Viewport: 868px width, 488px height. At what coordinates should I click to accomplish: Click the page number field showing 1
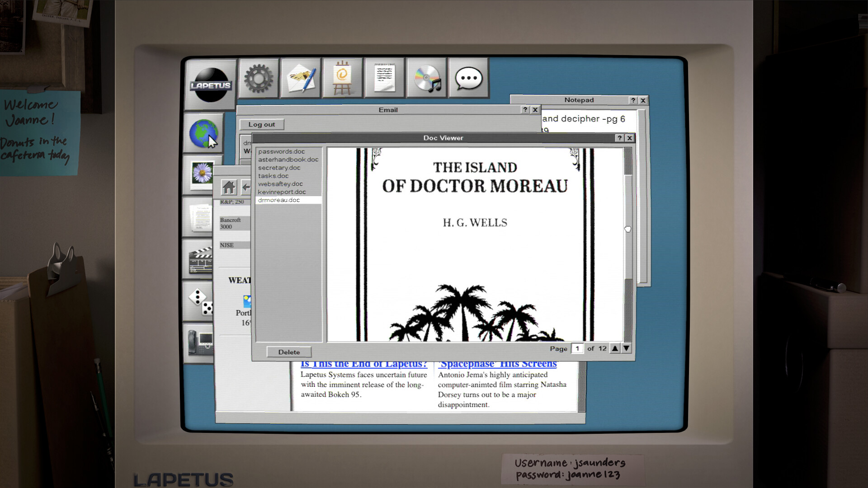coord(577,348)
